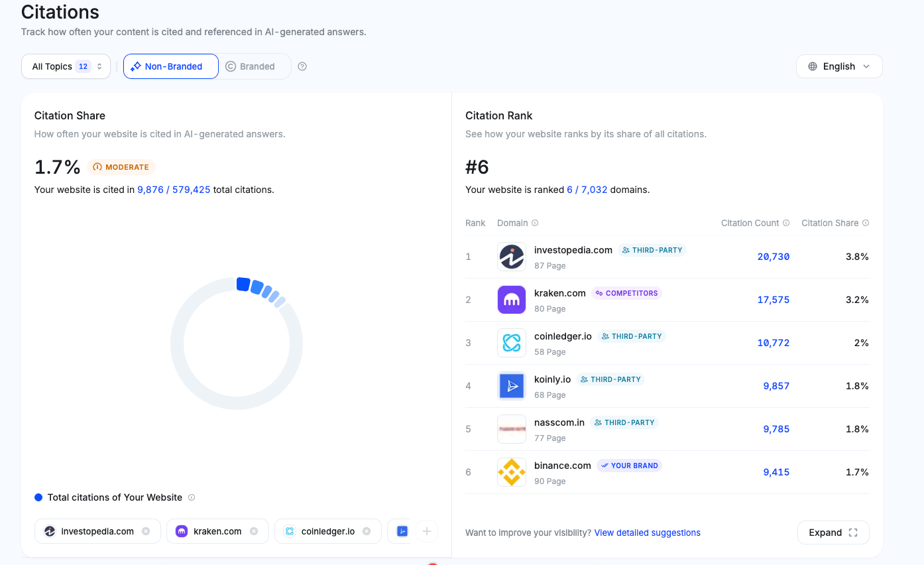The image size is (924, 565).
Task: Open the All Topics dropdown
Action: (66, 66)
